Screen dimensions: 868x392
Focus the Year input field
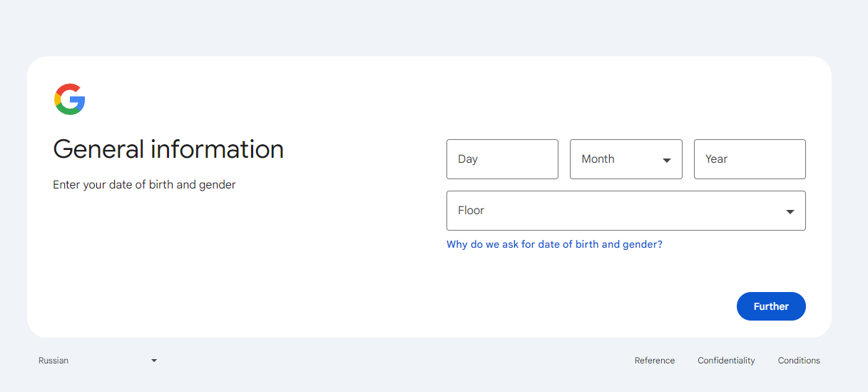[750, 159]
